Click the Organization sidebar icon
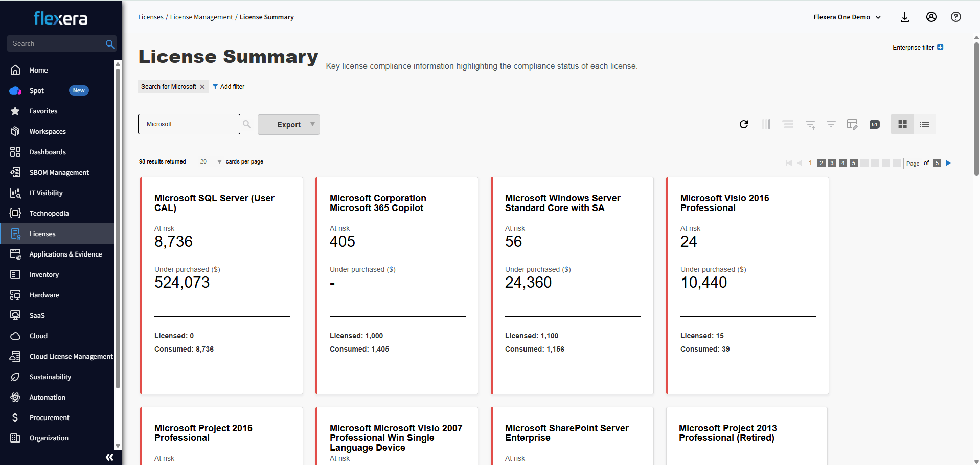 [15, 438]
